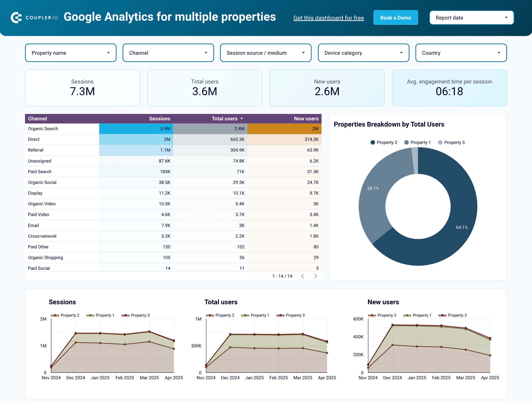Click the Total users scorecard 3.6M

(205, 88)
